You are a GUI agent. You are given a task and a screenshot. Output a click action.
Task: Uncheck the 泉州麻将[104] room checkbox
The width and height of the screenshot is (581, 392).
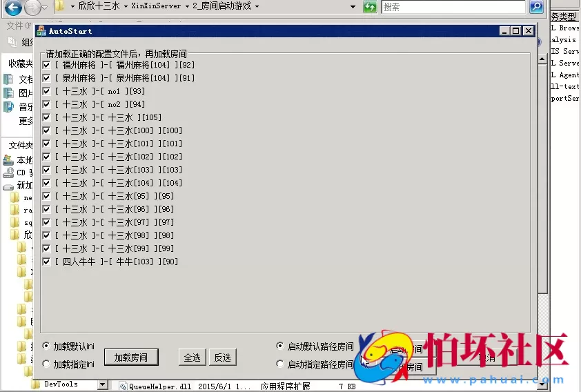[46, 78]
